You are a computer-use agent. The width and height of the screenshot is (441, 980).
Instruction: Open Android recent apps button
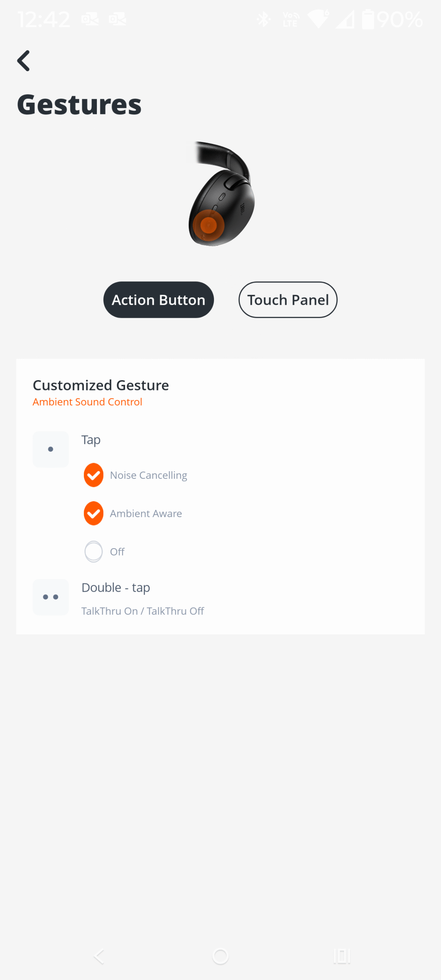tap(341, 956)
